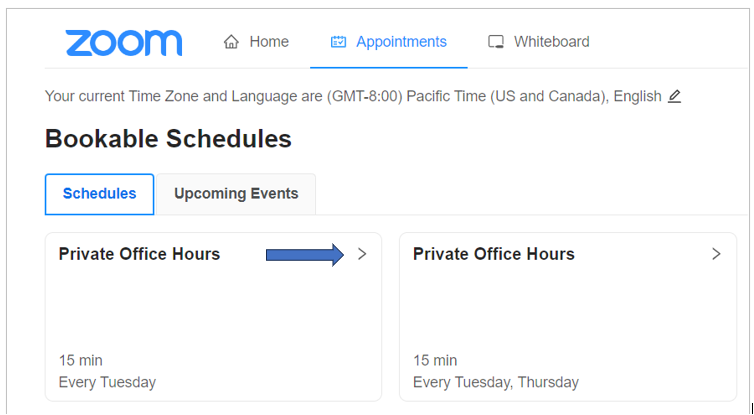
Task: Click the Every Tuesday schedule text
Action: [x=107, y=382]
